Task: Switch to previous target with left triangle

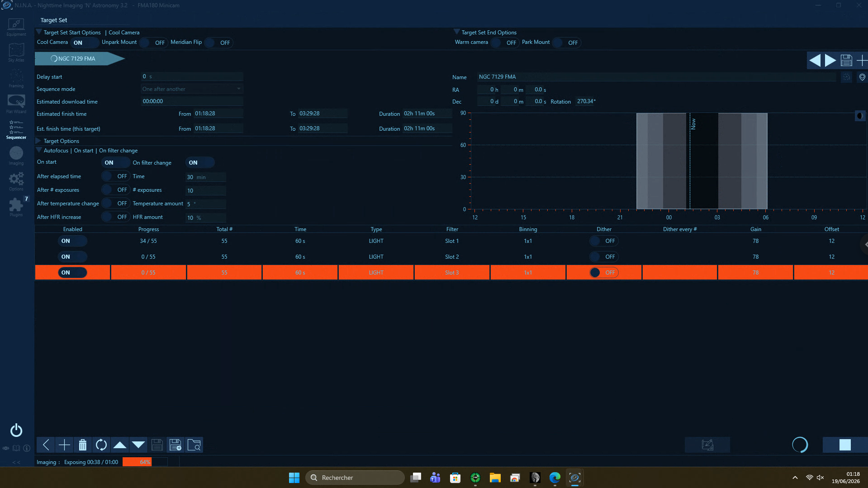Action: (x=815, y=60)
